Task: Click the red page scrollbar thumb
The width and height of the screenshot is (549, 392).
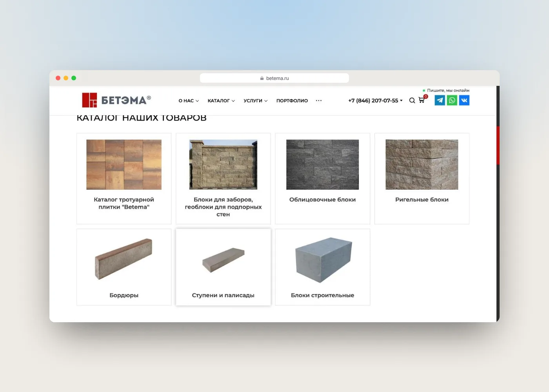Action: tap(498, 145)
